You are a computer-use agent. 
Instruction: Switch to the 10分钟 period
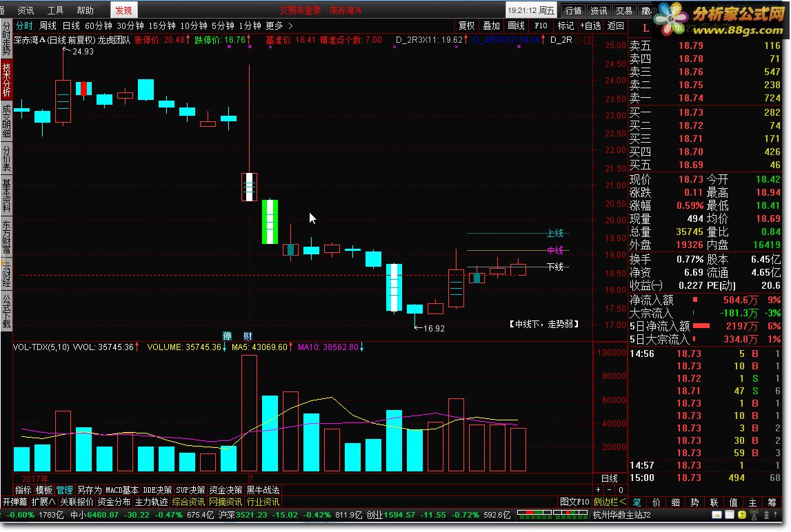(x=194, y=25)
